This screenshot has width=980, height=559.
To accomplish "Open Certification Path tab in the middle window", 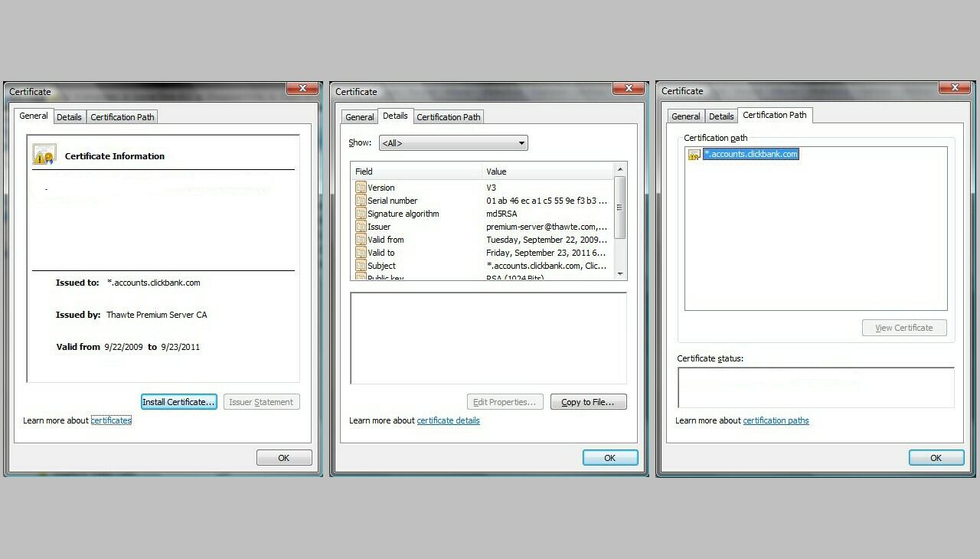I will point(449,117).
